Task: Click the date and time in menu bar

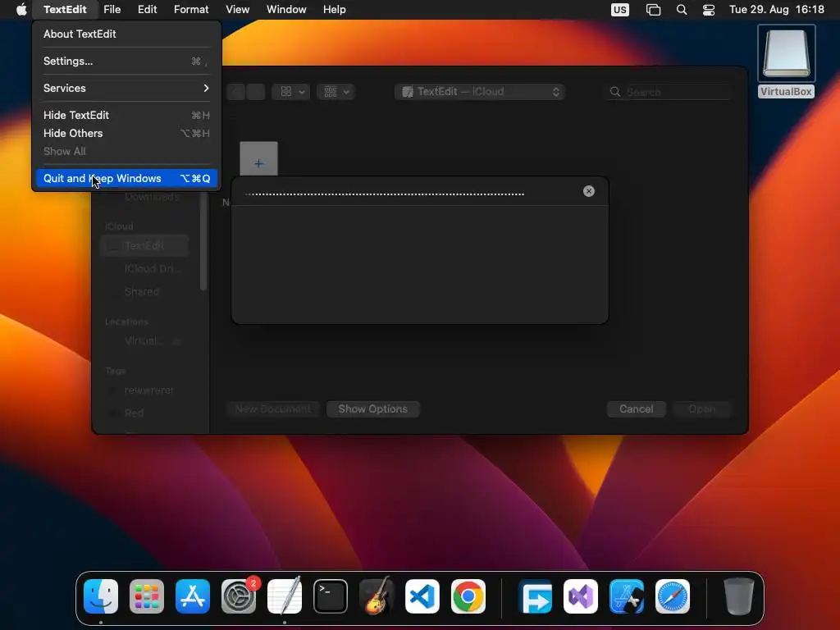Action: coord(777,10)
